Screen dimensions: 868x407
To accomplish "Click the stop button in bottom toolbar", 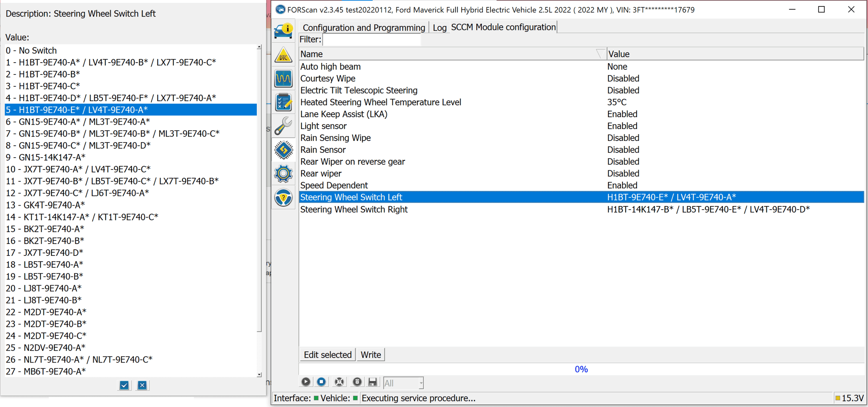I will click(322, 382).
